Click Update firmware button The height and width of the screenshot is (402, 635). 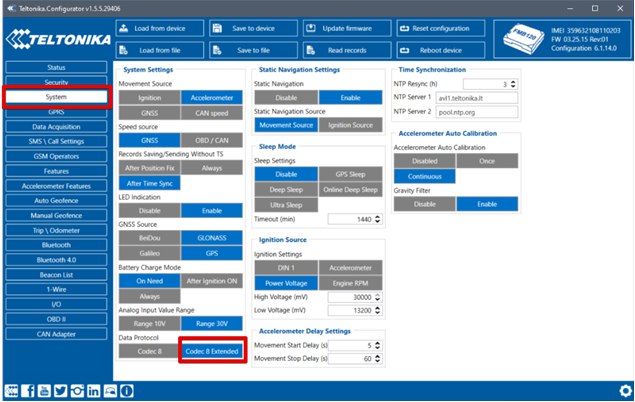tap(347, 28)
